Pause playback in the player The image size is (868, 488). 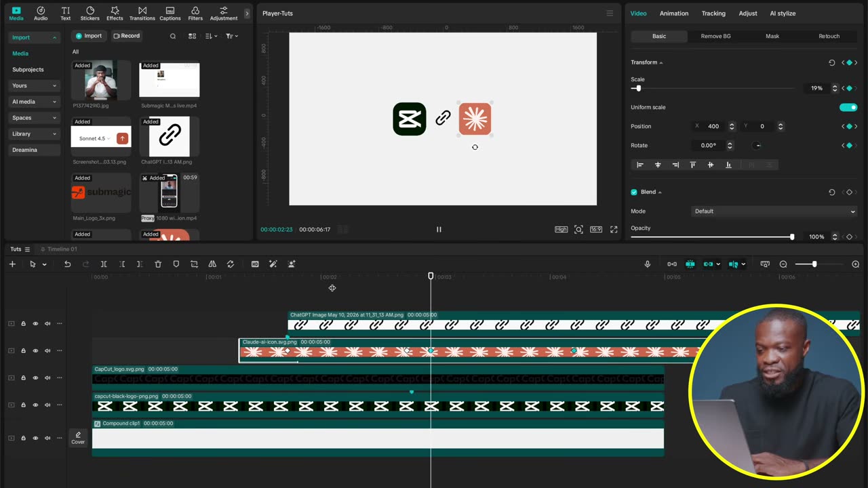tap(439, 230)
